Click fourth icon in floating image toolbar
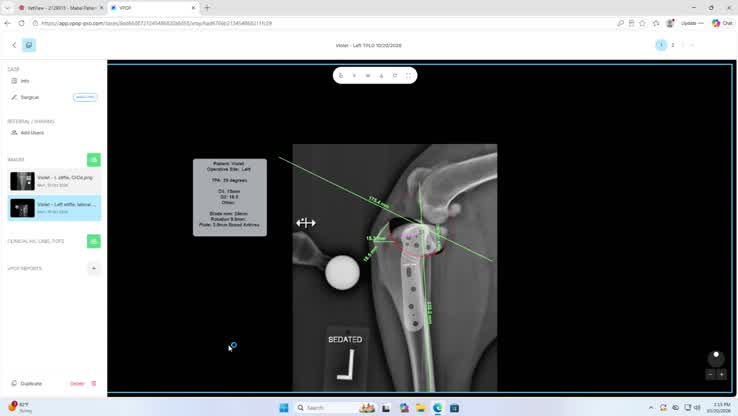The image size is (738, 416). coord(382,75)
